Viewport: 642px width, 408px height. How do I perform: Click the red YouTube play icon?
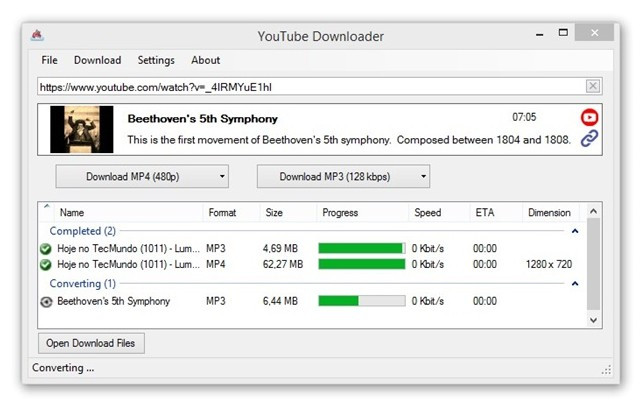(x=589, y=118)
